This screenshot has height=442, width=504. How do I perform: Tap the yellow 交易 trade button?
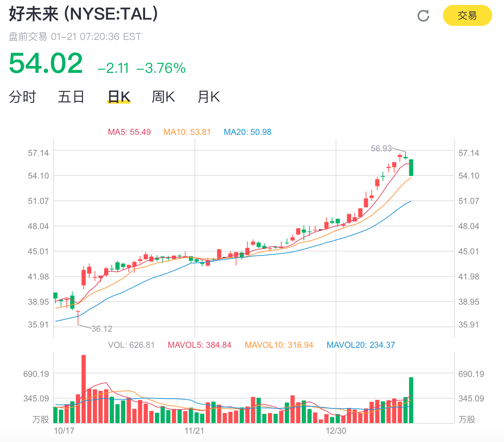click(x=467, y=15)
